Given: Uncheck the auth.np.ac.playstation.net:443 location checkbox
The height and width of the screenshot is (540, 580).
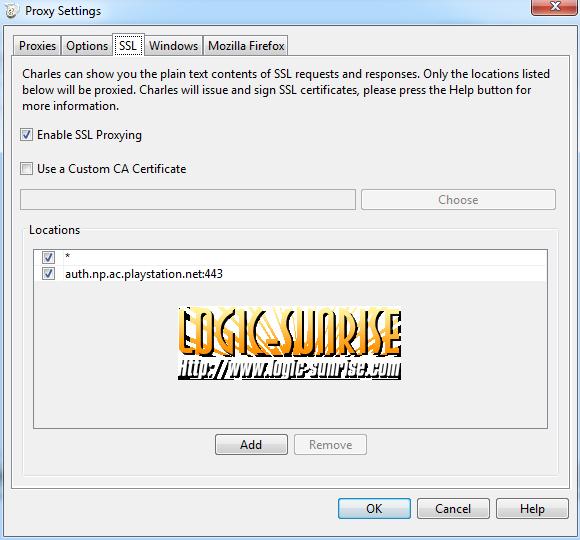Looking at the screenshot, I should pyautogui.click(x=48, y=274).
